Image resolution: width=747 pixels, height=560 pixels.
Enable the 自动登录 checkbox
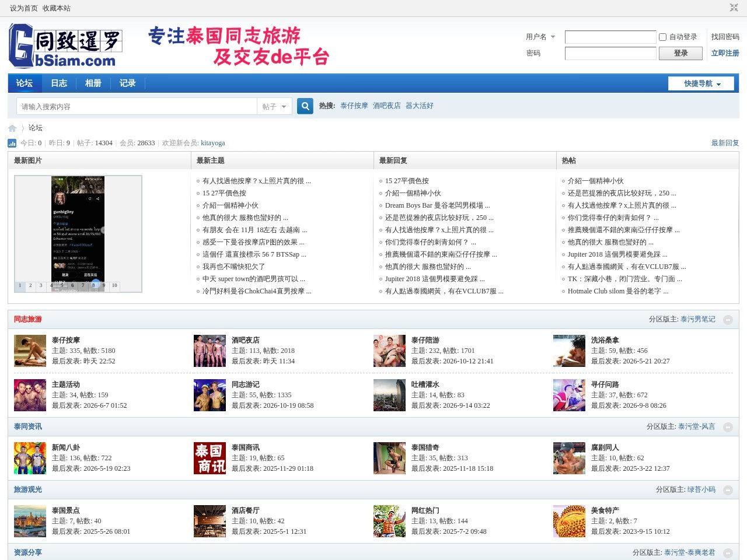[662, 37]
